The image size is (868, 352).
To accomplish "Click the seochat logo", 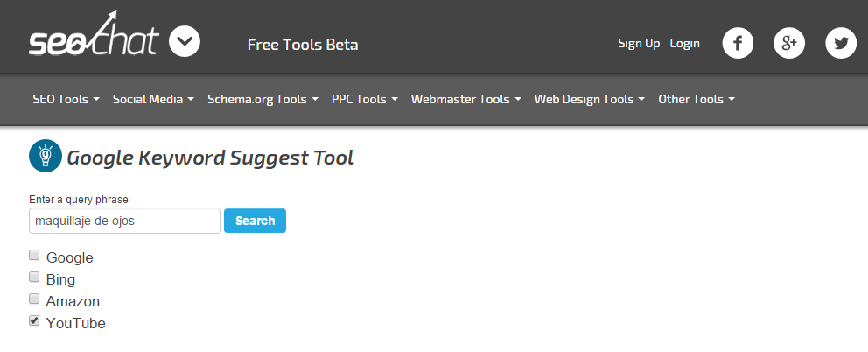I will [94, 33].
